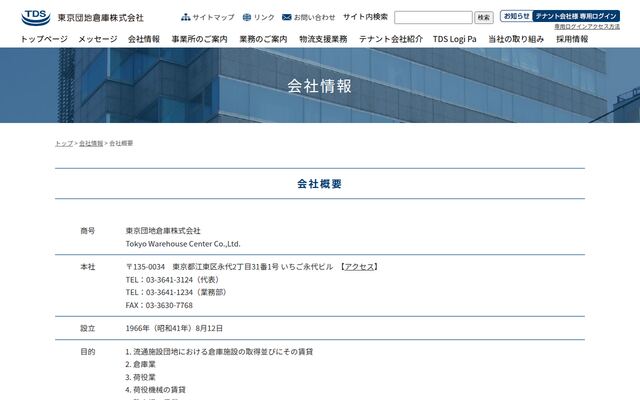Click the 会社概要 breadcrumb text
The image size is (640, 400).
tap(121, 143)
